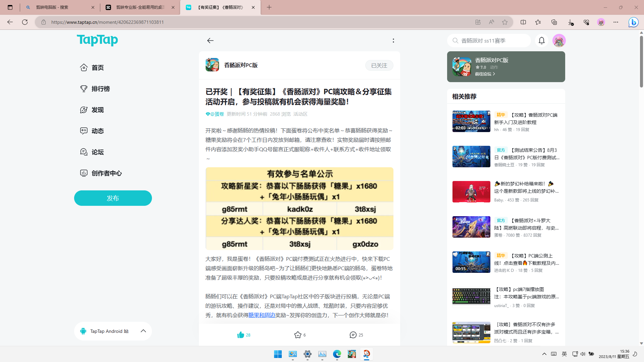Open the pc端7指摆放图 keyboard thumbnail
The image size is (644, 362).
[x=471, y=297]
